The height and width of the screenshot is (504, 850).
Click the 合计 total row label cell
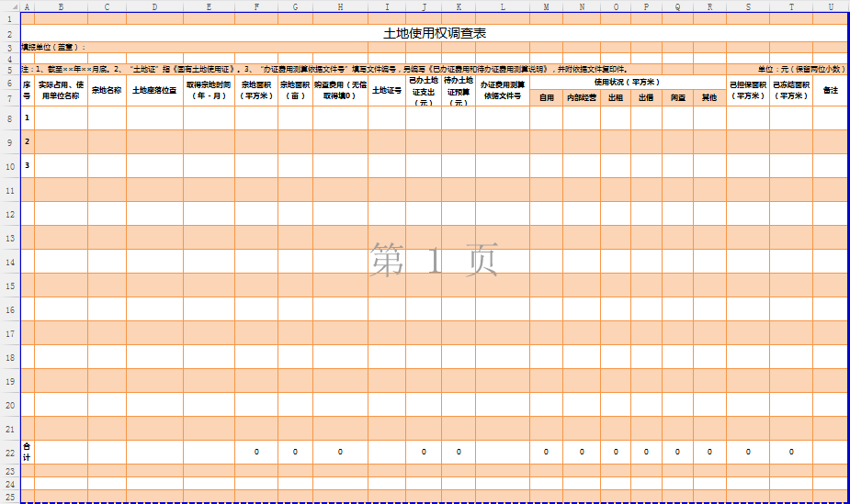coord(27,452)
